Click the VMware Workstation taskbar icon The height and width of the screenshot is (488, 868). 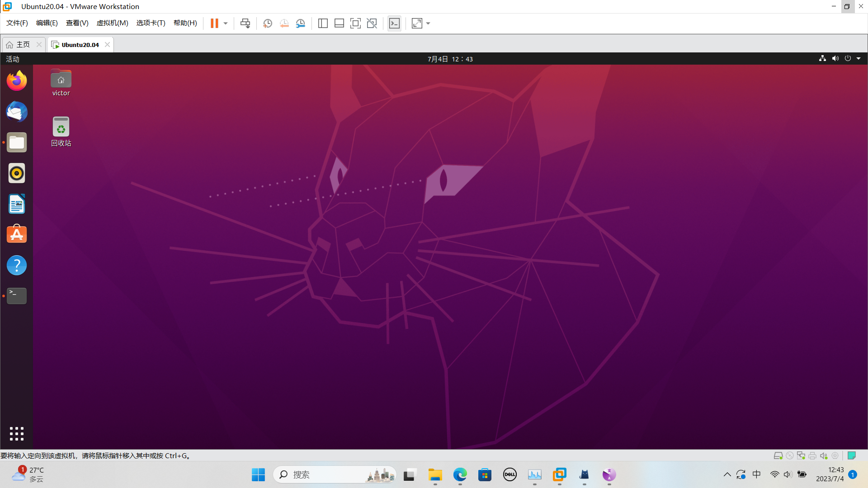tap(560, 474)
